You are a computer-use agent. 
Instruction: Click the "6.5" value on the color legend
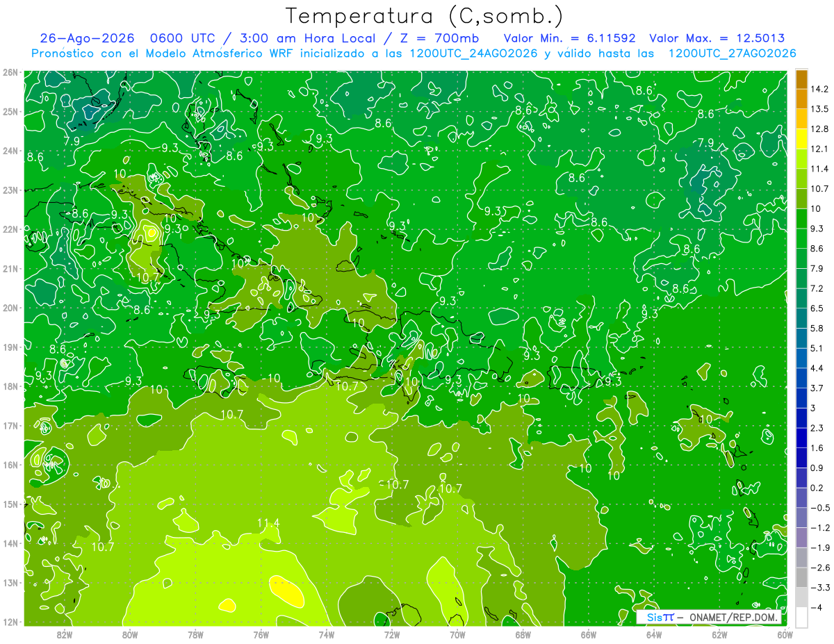click(817, 308)
